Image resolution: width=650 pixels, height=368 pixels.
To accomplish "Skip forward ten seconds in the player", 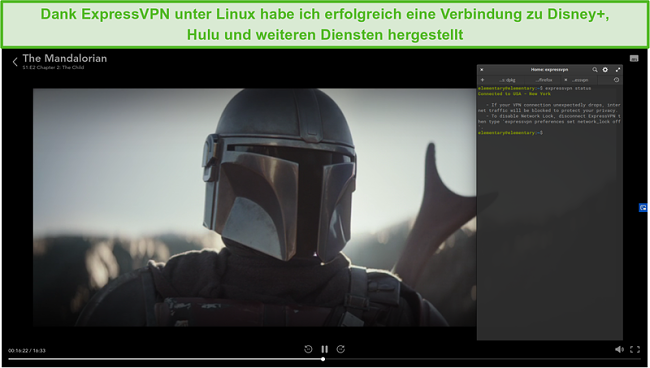I will 341,349.
